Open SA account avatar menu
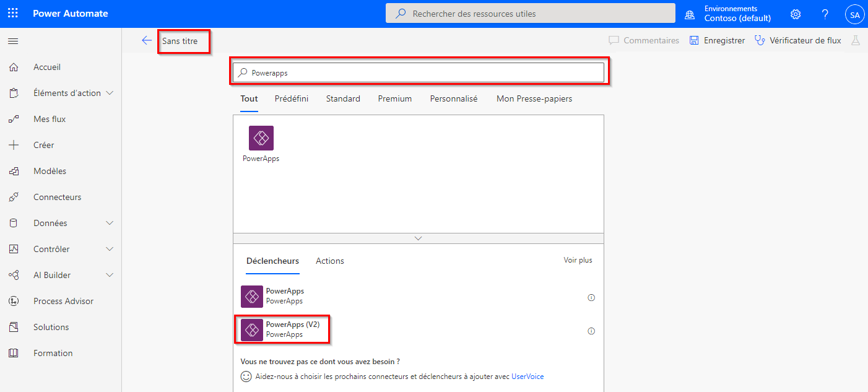This screenshot has height=392, width=868. point(855,14)
